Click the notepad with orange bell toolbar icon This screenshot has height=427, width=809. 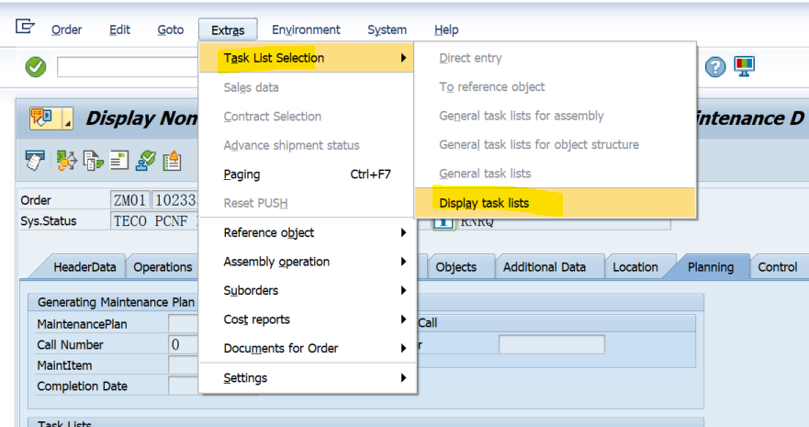click(x=172, y=160)
